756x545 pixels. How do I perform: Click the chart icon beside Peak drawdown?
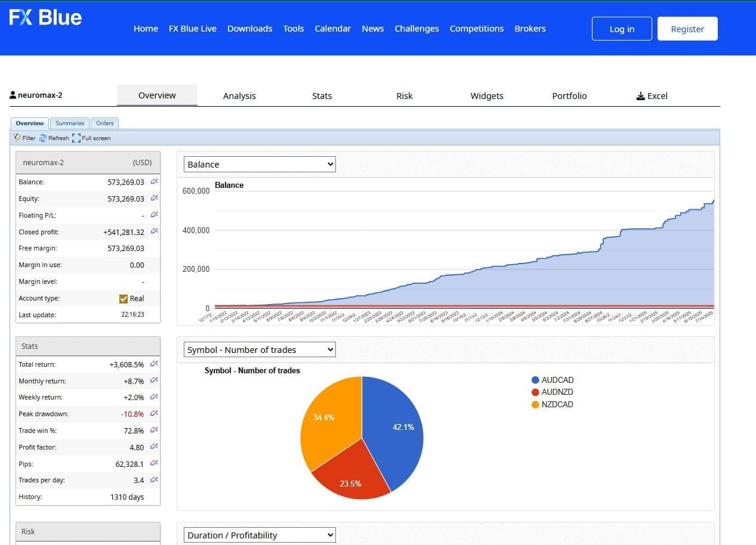154,413
